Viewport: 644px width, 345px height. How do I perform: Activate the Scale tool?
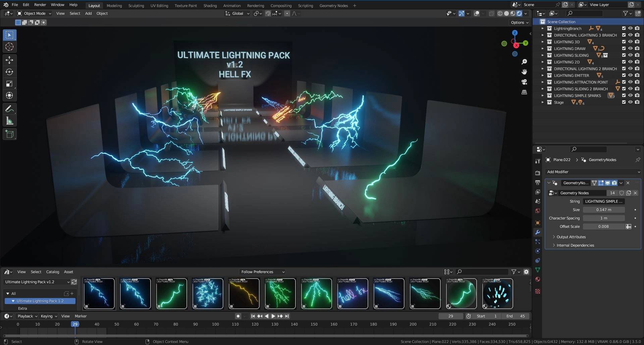point(9,84)
